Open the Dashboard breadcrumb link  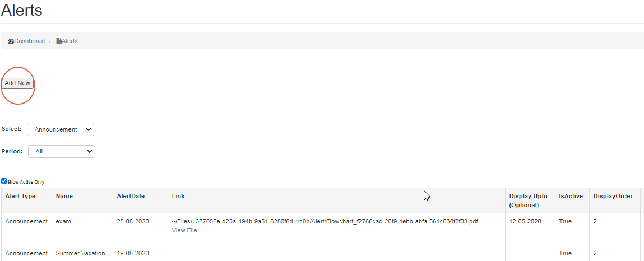pyautogui.click(x=30, y=41)
